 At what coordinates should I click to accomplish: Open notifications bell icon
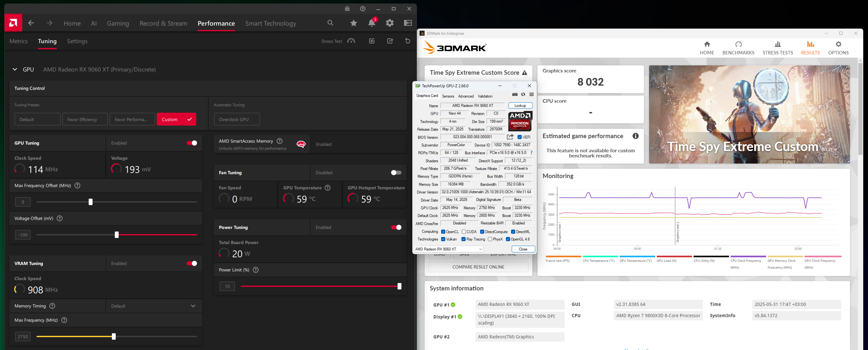tap(372, 23)
